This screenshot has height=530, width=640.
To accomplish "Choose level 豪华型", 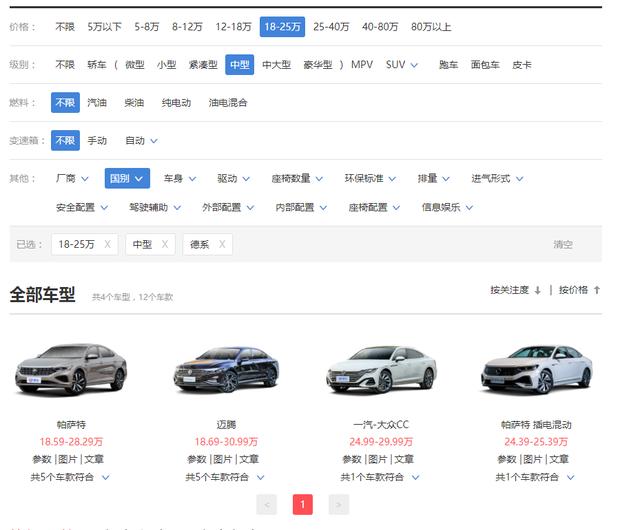I will pos(318,65).
